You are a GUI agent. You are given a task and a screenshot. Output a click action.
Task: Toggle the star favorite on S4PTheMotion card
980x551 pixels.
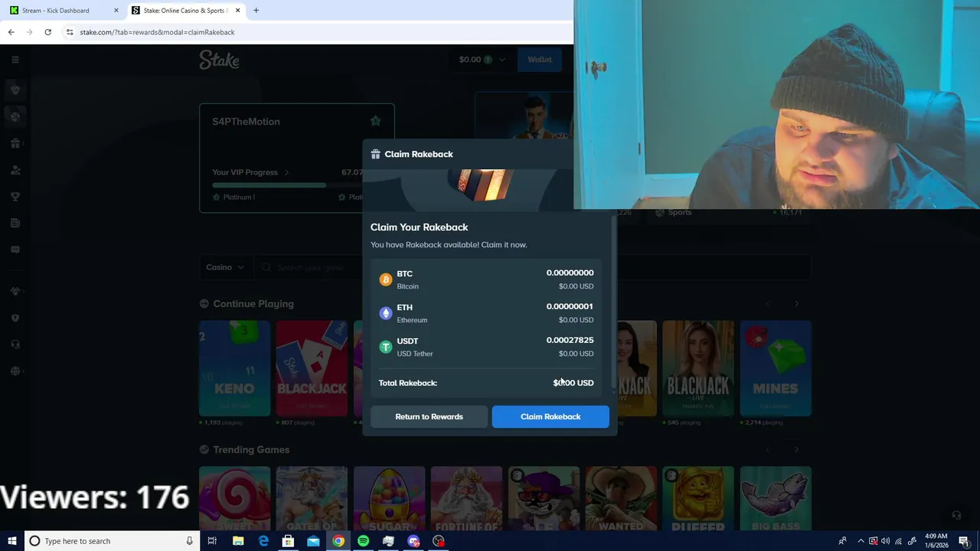point(375,121)
